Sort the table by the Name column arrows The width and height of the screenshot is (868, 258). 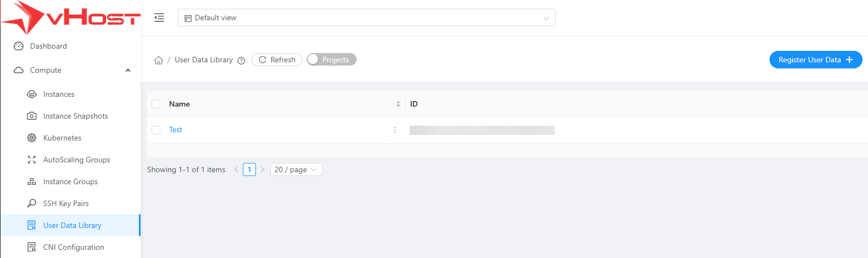[398, 104]
